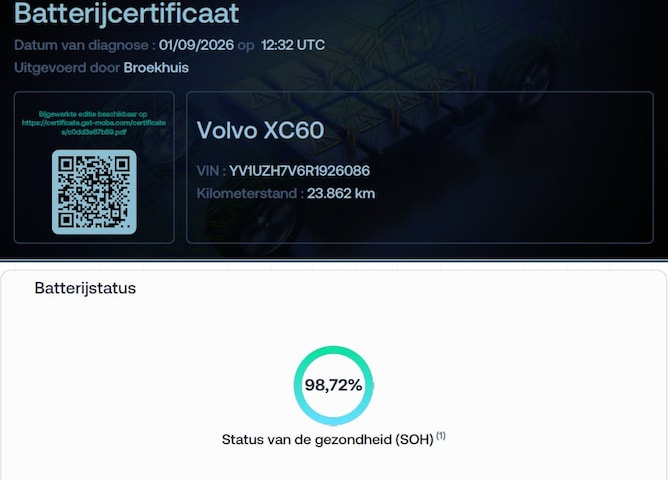Click the Kilometerstand label

point(250,193)
